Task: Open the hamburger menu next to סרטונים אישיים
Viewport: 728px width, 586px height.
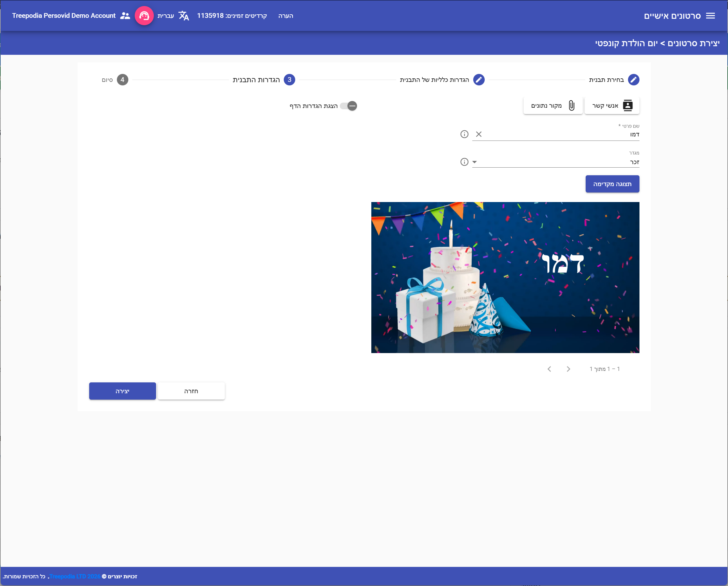Action: tap(710, 16)
